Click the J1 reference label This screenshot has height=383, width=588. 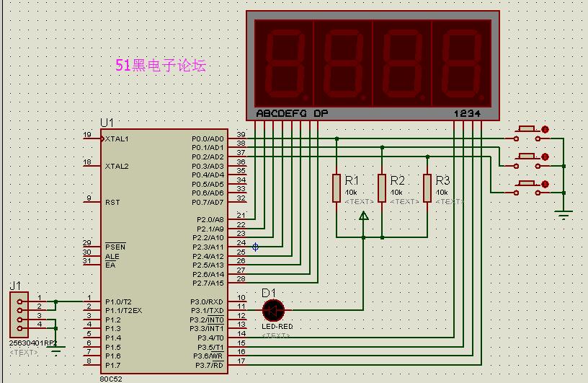[15, 286]
